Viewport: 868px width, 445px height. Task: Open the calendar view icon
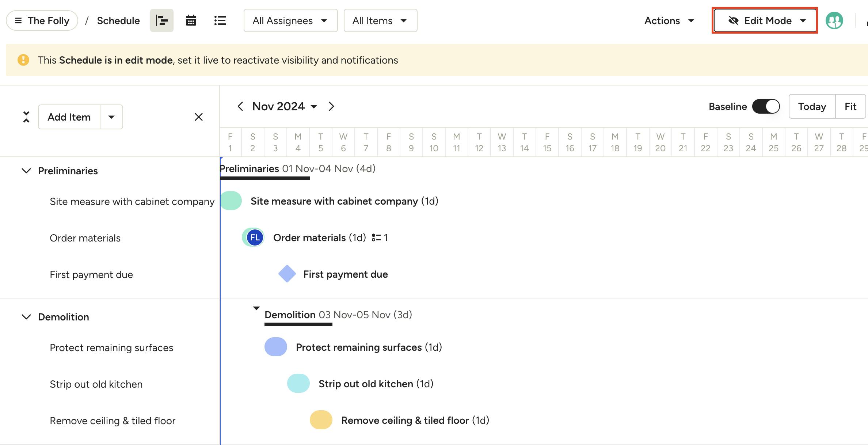pos(191,20)
